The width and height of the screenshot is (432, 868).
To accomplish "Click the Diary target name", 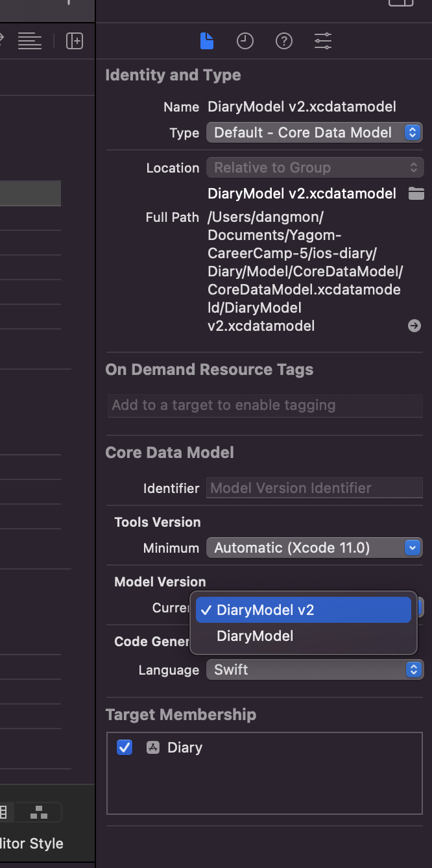I will (185, 747).
